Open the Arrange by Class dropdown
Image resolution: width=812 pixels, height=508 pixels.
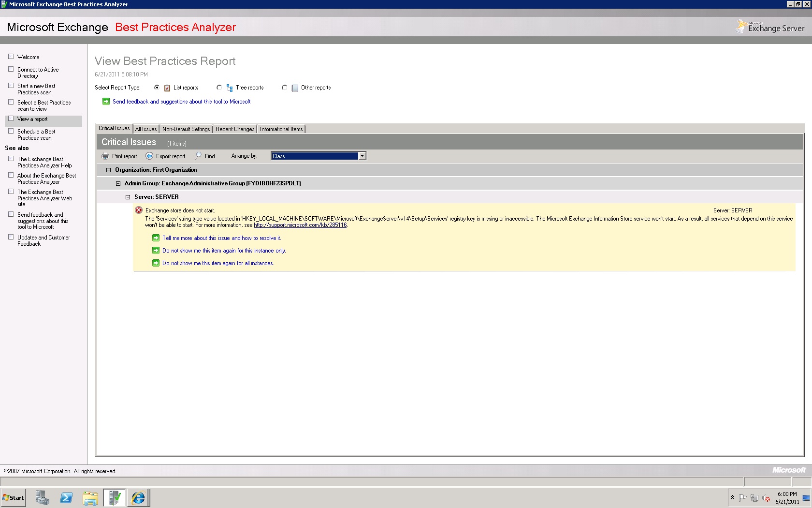(362, 156)
